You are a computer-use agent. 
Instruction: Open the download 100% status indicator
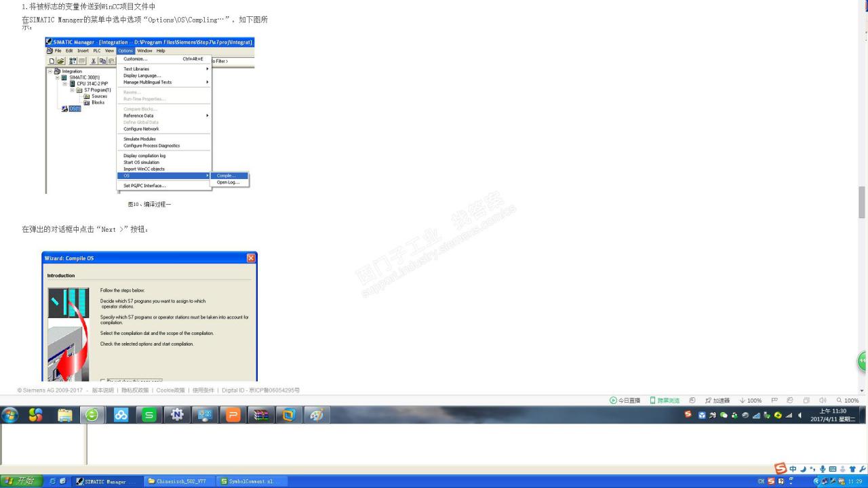pos(751,401)
